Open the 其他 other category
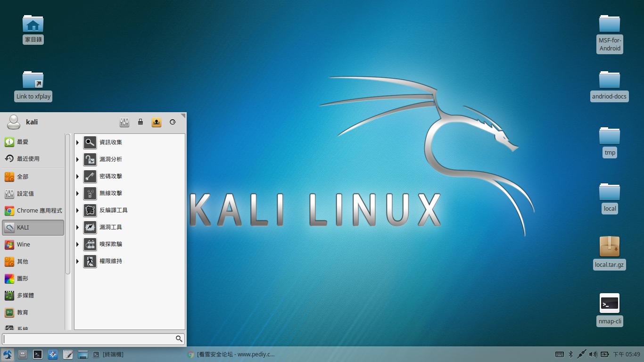This screenshot has height=362, width=644. pyautogui.click(x=33, y=262)
